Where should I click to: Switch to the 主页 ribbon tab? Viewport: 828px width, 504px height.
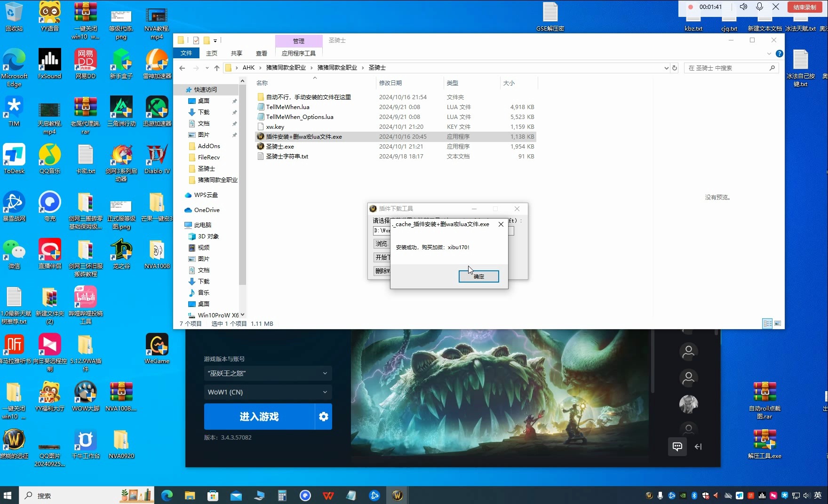tap(212, 53)
